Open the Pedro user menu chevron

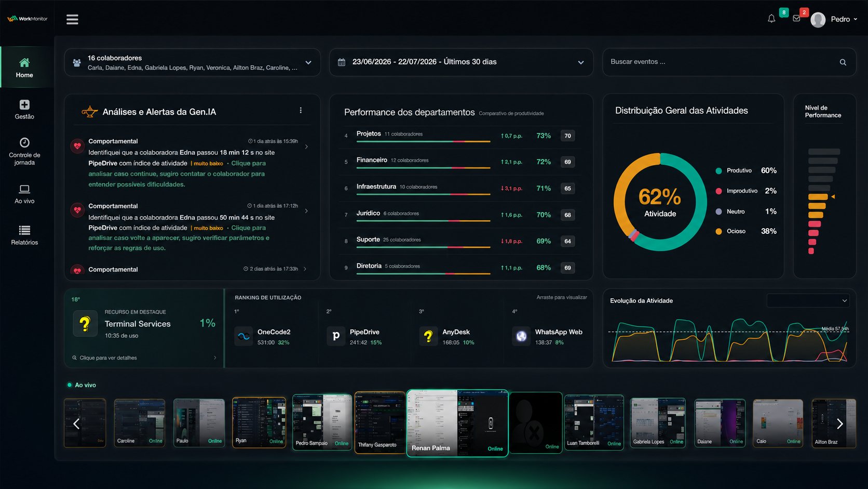point(856,19)
